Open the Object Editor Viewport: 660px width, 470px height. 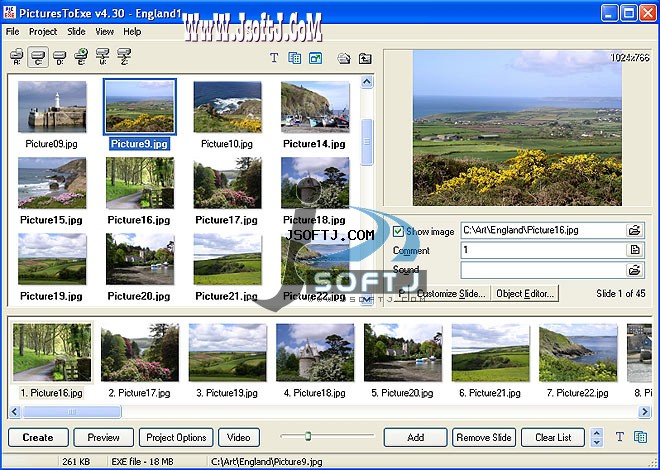[x=525, y=293]
